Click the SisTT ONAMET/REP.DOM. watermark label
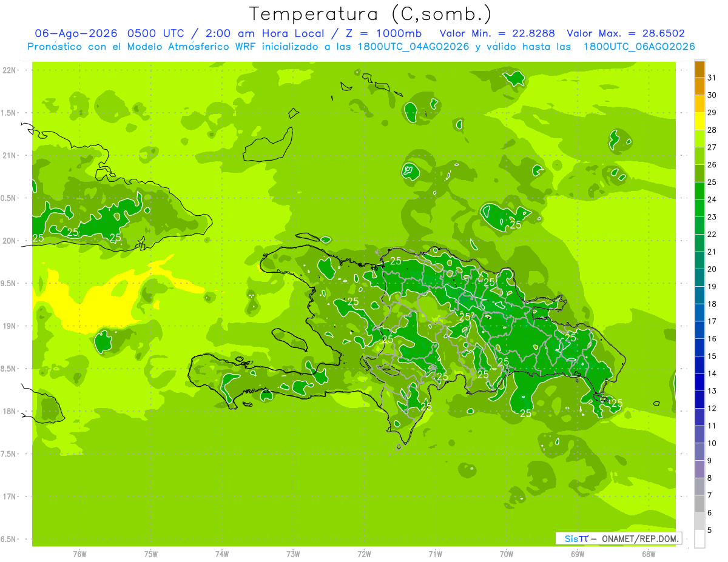Image resolution: width=728 pixels, height=562 pixels. coord(618,538)
